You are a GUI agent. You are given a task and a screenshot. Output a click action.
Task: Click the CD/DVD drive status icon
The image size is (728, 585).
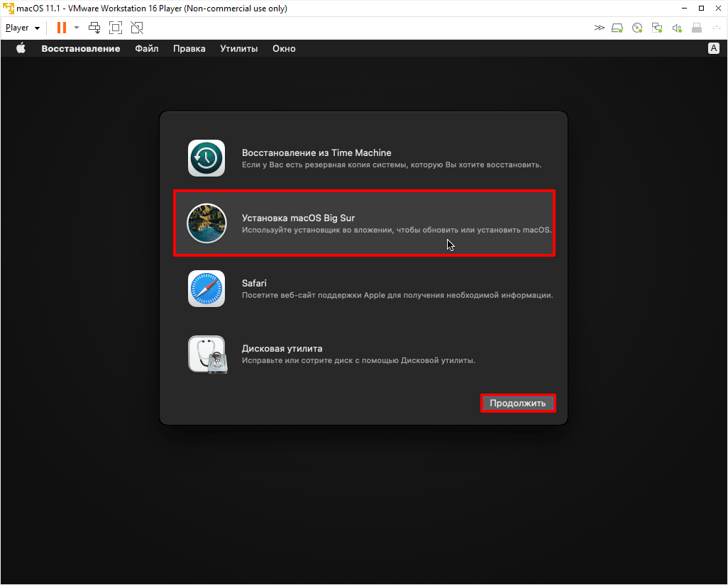[x=637, y=28]
